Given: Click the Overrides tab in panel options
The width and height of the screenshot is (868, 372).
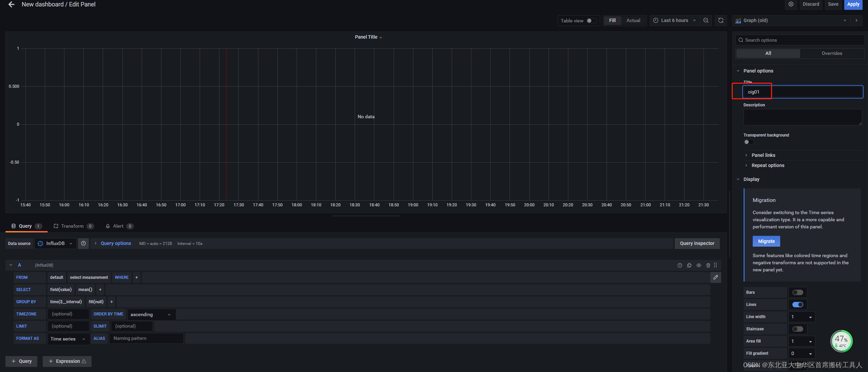Looking at the screenshot, I should pos(831,53).
